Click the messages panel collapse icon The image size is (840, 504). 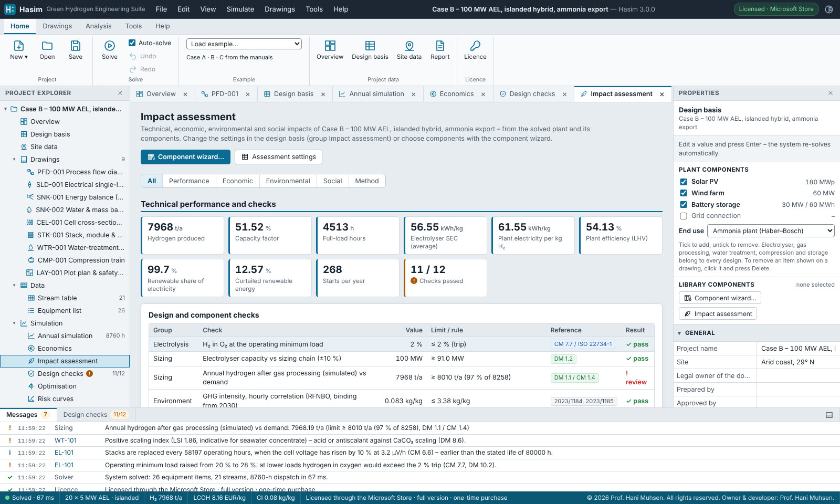(x=829, y=415)
